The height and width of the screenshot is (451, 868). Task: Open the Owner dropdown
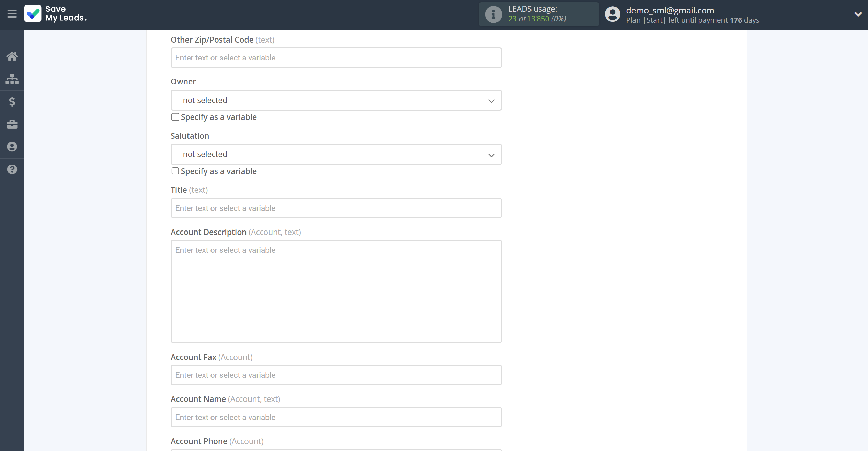(x=336, y=100)
